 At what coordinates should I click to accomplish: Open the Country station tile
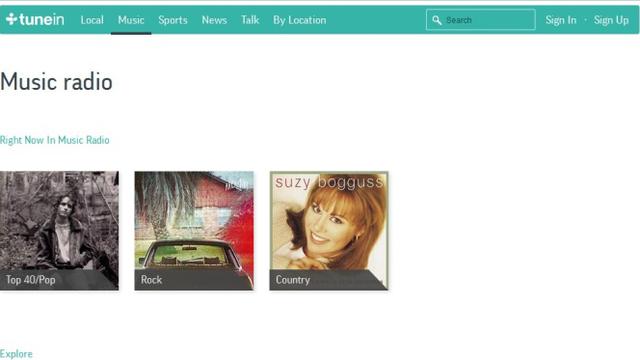coord(329,231)
